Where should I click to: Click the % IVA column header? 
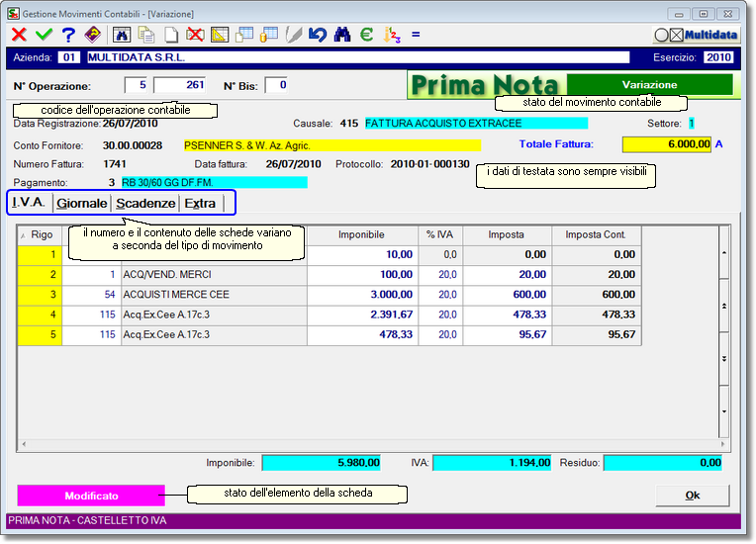tap(440, 234)
